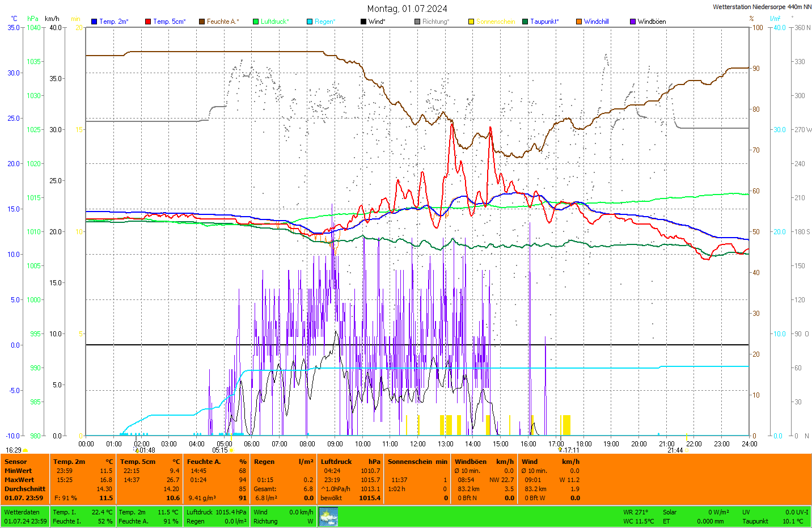Select the purple Windböen legend square
Viewport: 812px width, 528px height.
(x=633, y=22)
